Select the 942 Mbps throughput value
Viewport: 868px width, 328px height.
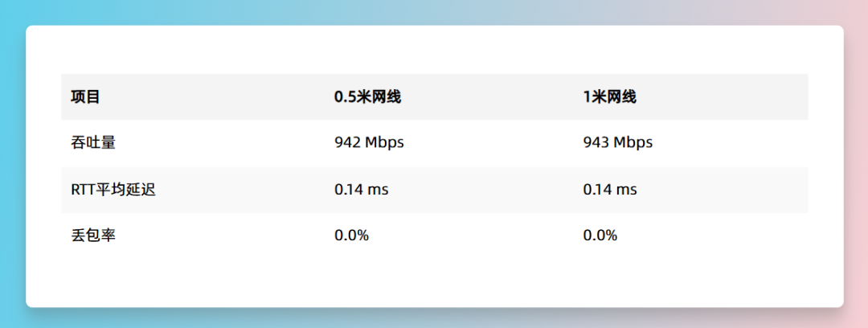(369, 143)
